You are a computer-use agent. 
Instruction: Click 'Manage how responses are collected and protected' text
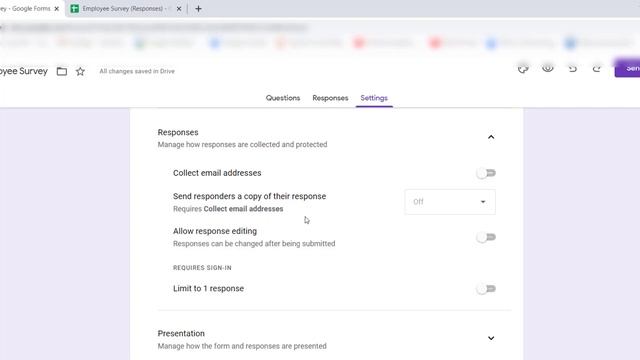242,144
